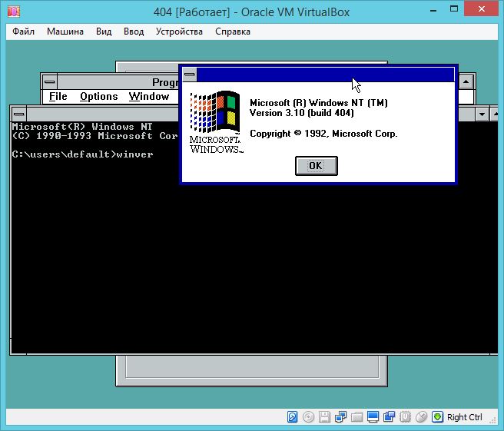Click the VirtualBox app icon in title bar

14,12
